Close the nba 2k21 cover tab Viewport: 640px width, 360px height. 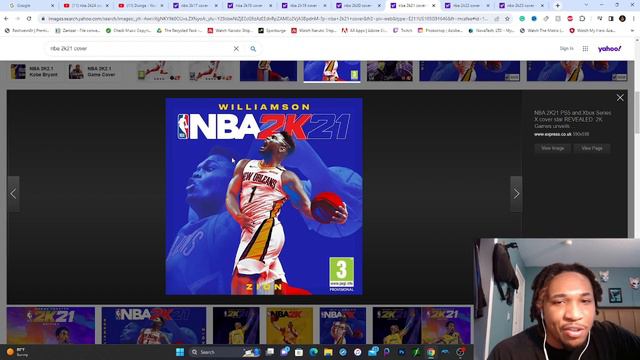[x=434, y=6]
